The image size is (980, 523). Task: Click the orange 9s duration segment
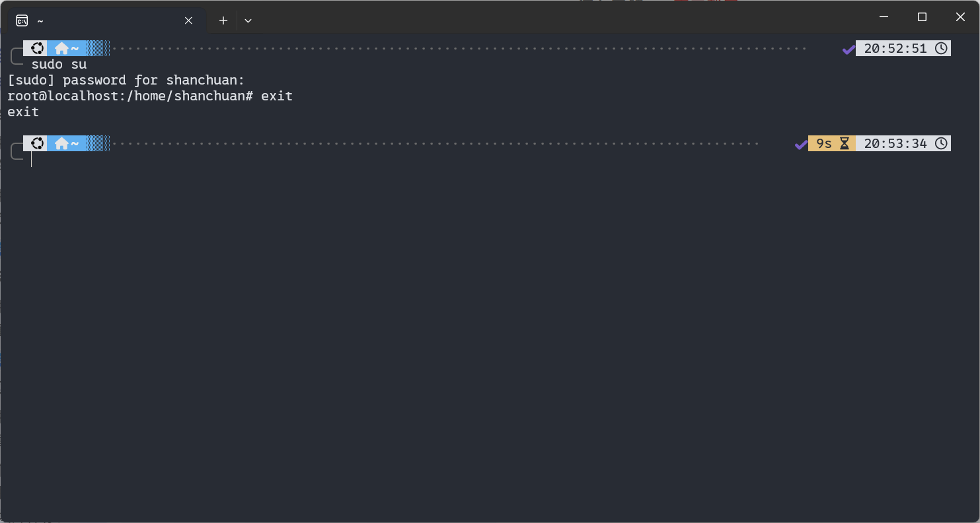(824, 143)
